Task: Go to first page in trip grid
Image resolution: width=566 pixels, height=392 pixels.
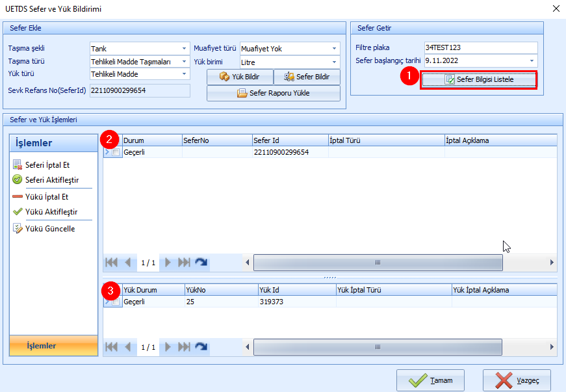Action: pyautogui.click(x=111, y=263)
